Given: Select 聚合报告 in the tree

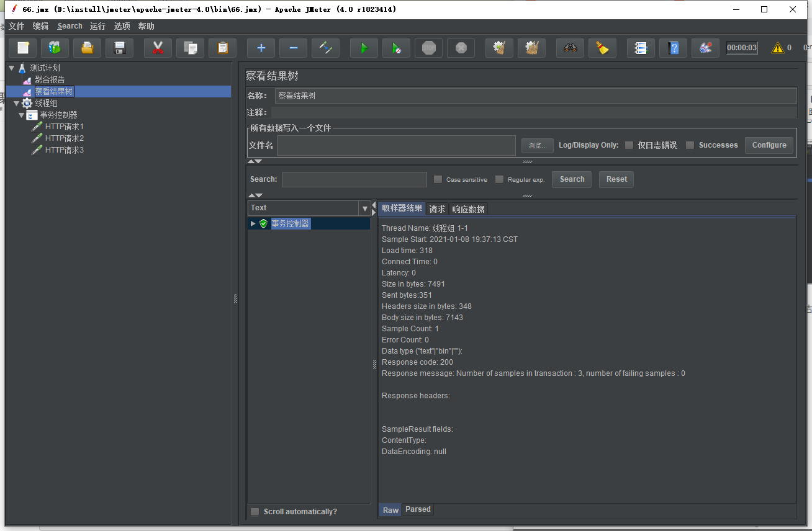Looking at the screenshot, I should click(50, 79).
